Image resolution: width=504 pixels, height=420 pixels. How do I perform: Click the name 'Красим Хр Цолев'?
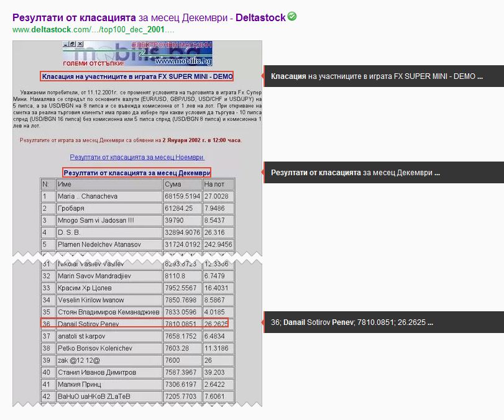pos(85,288)
